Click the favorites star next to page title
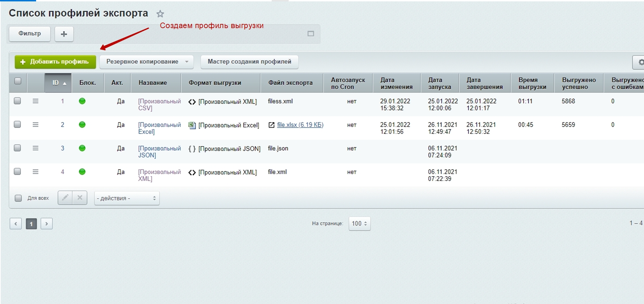Screen dimensions: 644x304 click(x=160, y=14)
